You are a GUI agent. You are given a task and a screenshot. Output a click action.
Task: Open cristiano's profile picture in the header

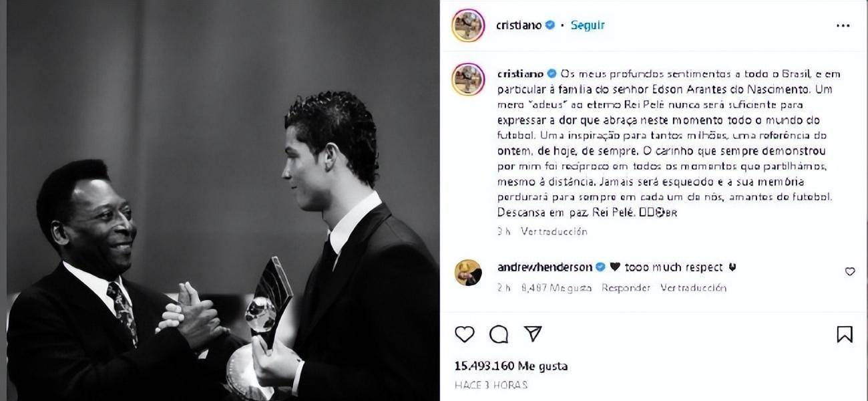(468, 25)
